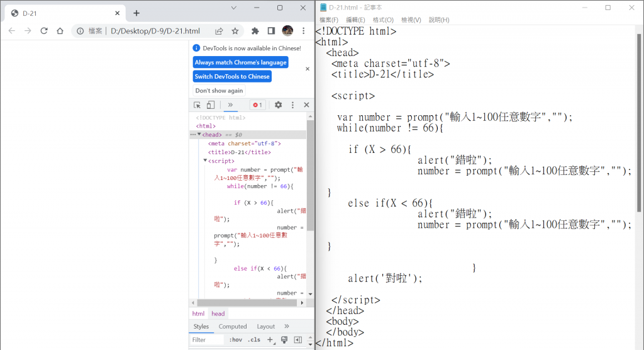Click Switch DevTools to Chinese
The width and height of the screenshot is (644, 350).
[232, 77]
